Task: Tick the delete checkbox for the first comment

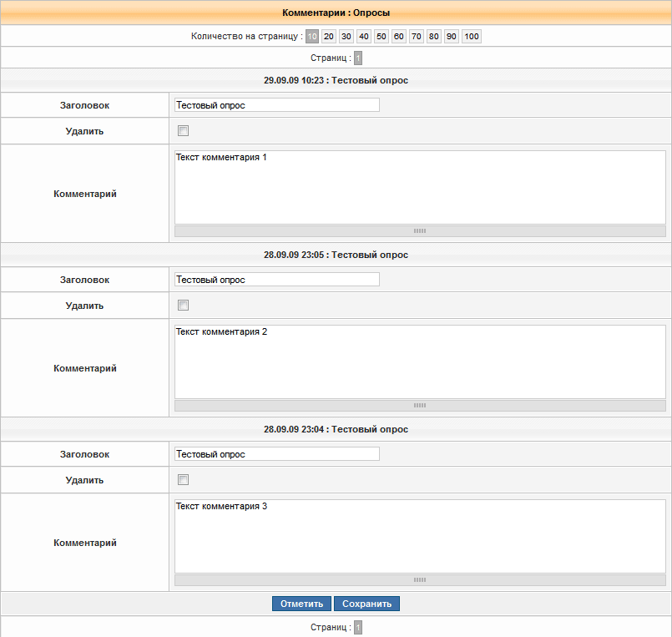Action: point(184,131)
